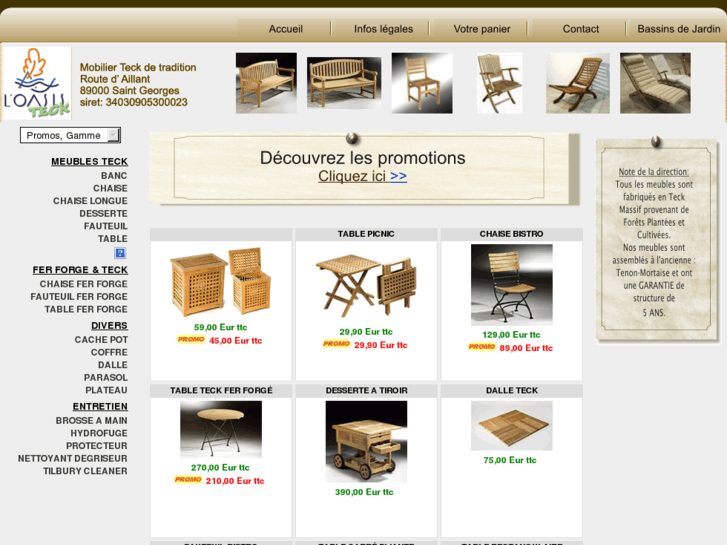Viewport: 727px width, 545px height.
Task: Click the CHAISE BISTRO title
Action: point(511,234)
